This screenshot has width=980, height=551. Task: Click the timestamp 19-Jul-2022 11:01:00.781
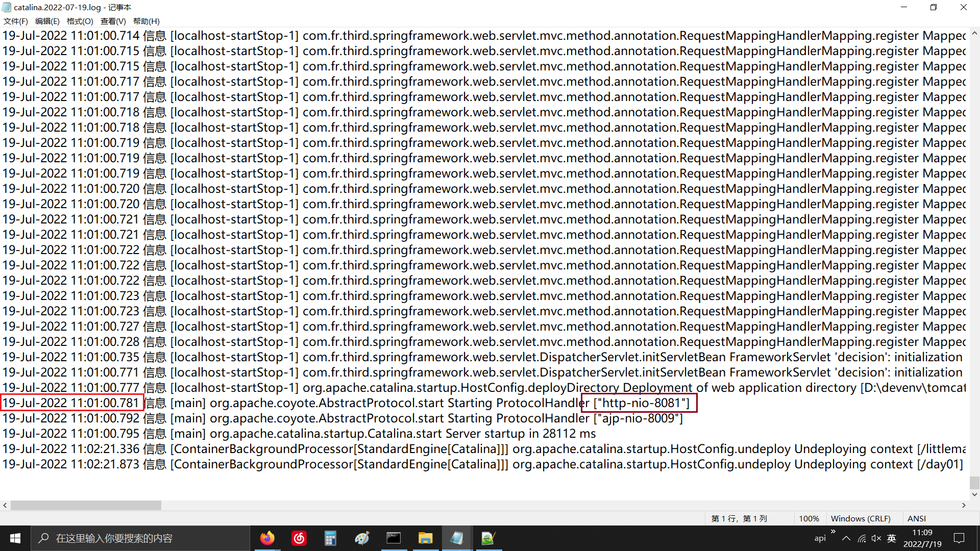pyautogui.click(x=71, y=403)
